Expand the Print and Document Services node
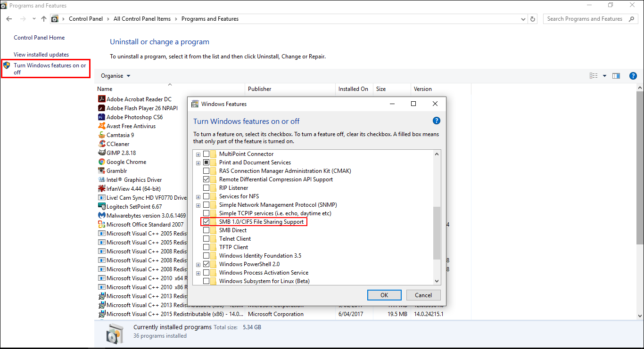This screenshot has height=349, width=644. (198, 162)
